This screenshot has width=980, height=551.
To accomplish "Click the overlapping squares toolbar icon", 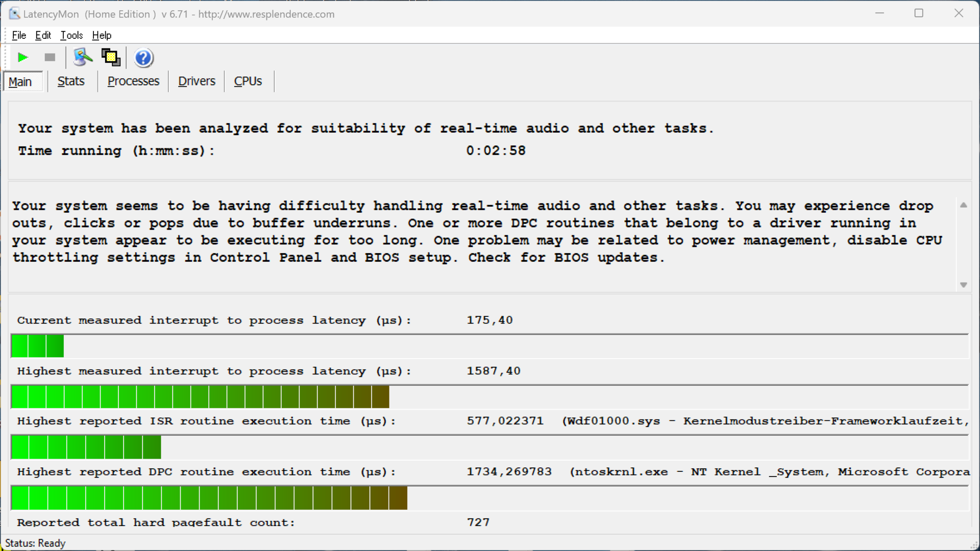I will [111, 57].
